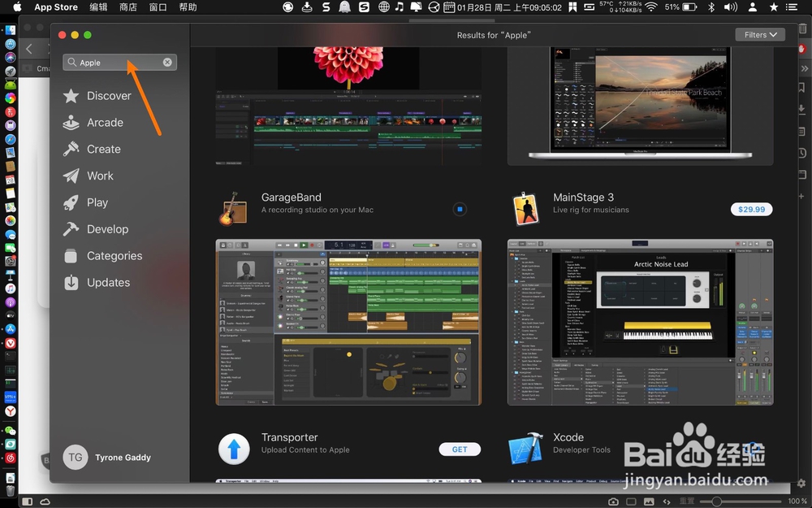Screen dimensions: 812x508
Task: Open the Discover section star icon
Action: coord(71,96)
